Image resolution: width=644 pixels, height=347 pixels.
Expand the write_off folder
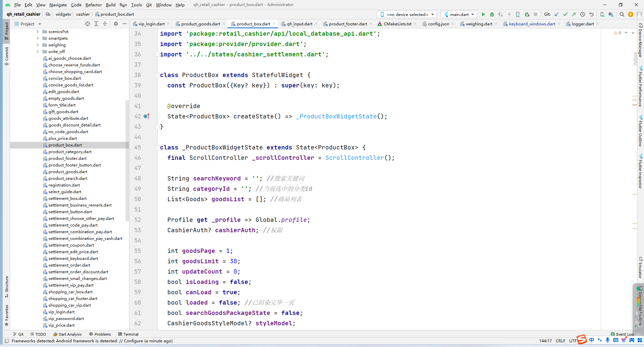pos(38,52)
